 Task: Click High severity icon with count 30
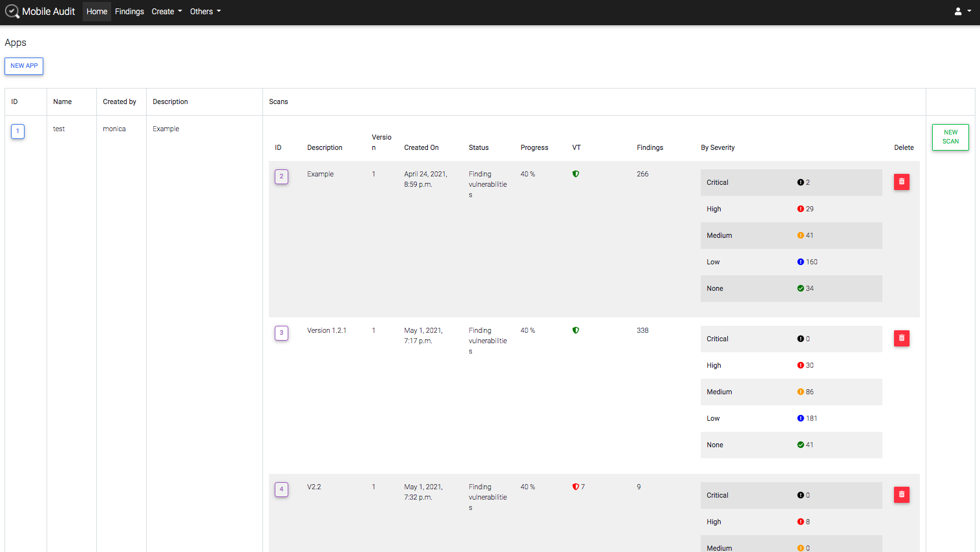coord(800,365)
